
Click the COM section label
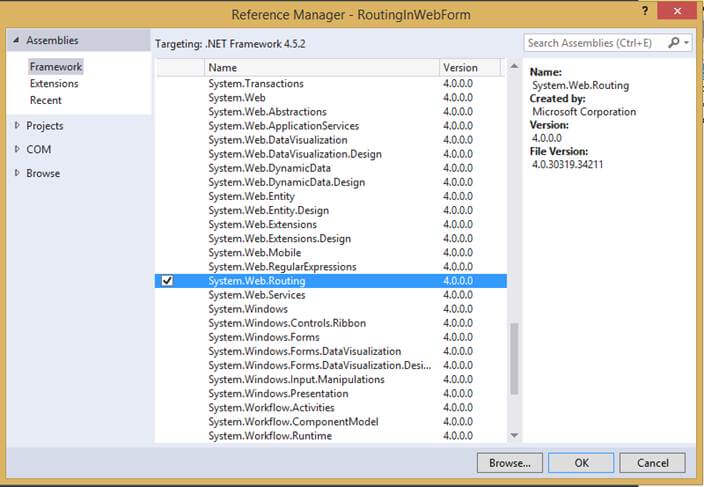[39, 149]
